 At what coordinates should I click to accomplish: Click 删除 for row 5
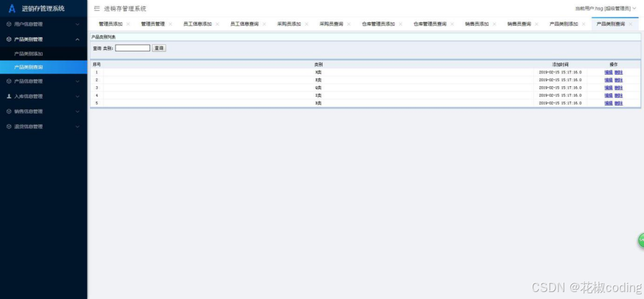(x=618, y=103)
